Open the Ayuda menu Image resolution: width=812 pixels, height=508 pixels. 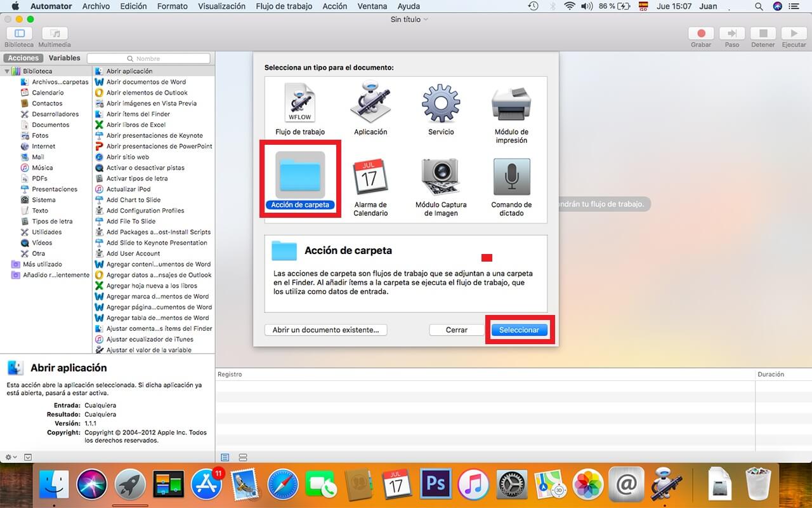(x=409, y=6)
